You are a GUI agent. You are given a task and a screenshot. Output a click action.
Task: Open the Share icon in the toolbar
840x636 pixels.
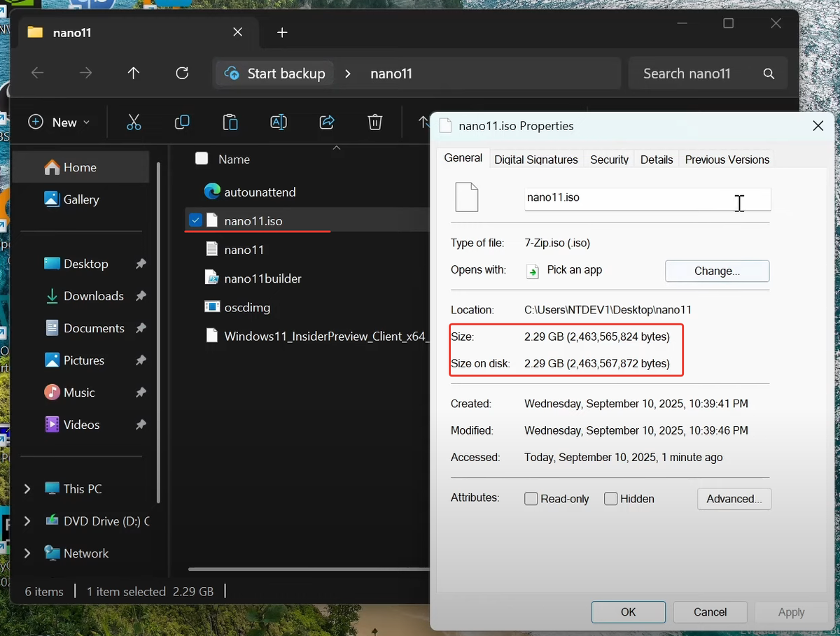[x=326, y=122]
